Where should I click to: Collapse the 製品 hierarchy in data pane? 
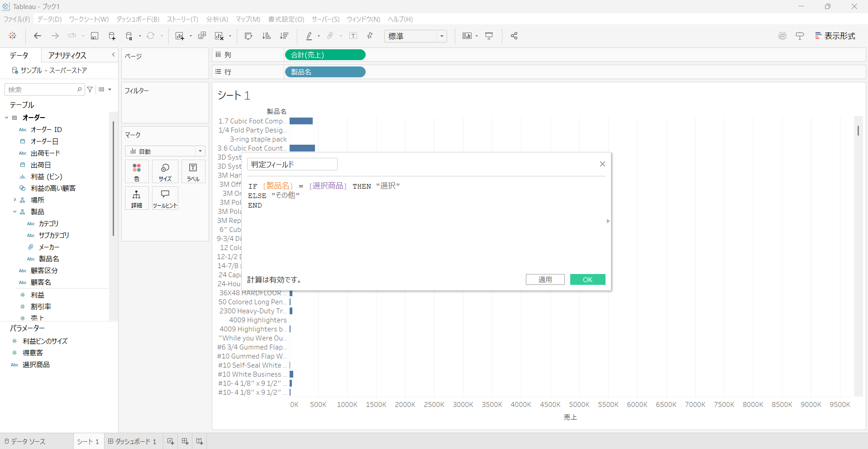pos(14,212)
